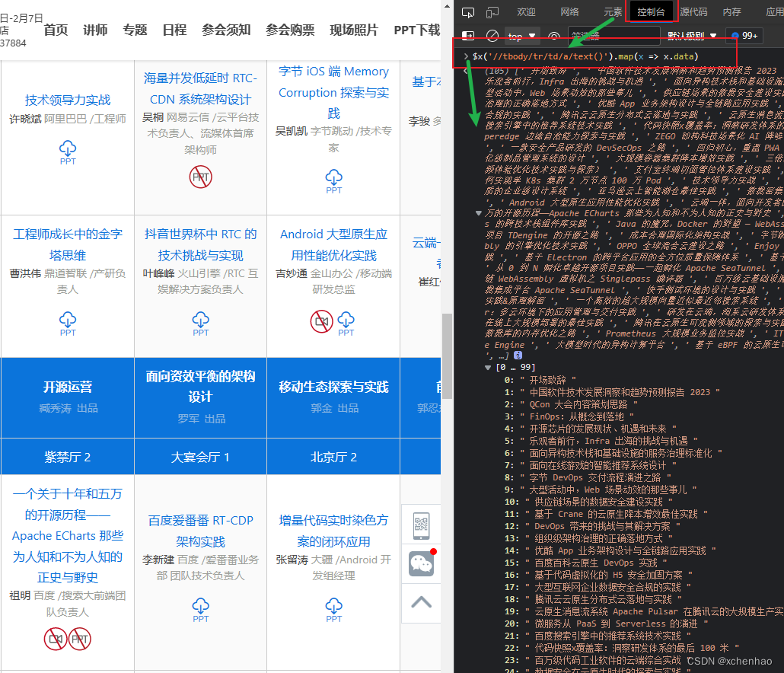This screenshot has width=784, height=673.
Task: Click the page vertical scrollbar thumb
Action: [447, 356]
